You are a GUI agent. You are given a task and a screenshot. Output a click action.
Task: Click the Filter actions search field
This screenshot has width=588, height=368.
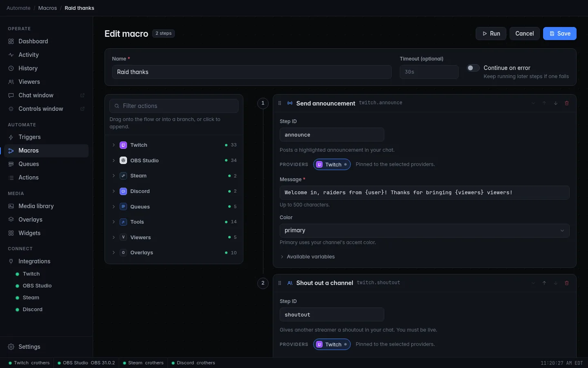174,106
